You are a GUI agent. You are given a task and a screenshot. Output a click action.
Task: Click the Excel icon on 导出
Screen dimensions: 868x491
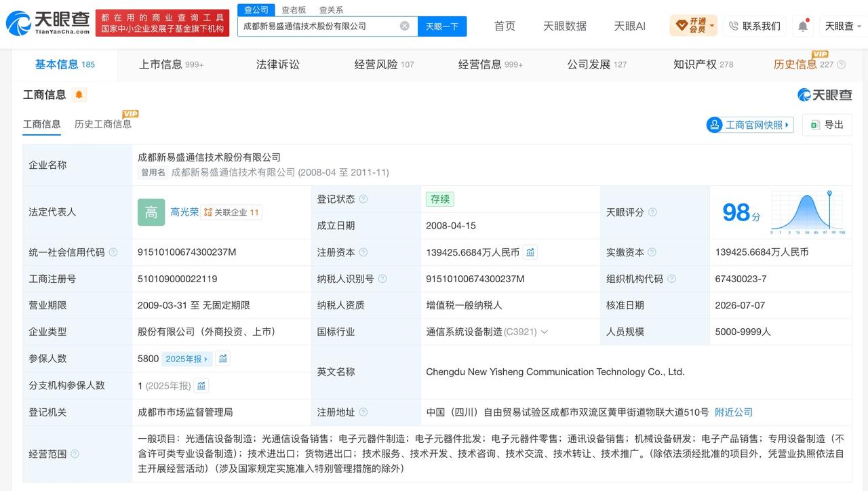pyautogui.click(x=814, y=125)
